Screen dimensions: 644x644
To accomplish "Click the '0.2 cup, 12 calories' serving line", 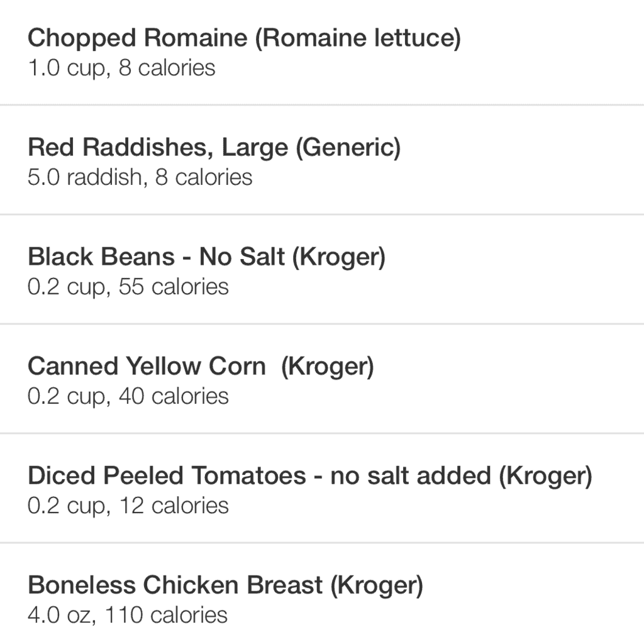I will 128,506.
